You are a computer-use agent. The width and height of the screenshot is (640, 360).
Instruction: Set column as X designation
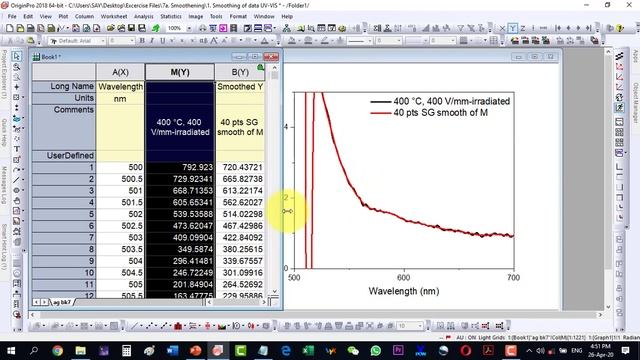[x=502, y=28]
